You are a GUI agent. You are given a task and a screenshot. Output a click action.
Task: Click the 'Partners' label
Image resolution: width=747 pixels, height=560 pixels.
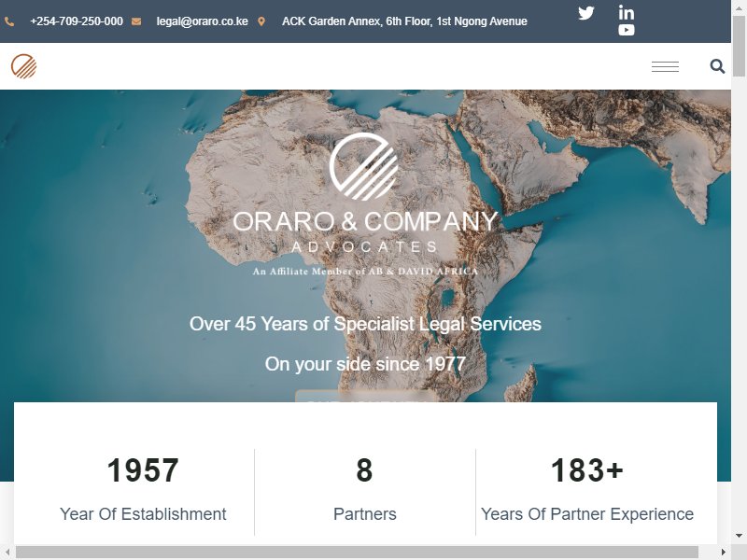[365, 514]
